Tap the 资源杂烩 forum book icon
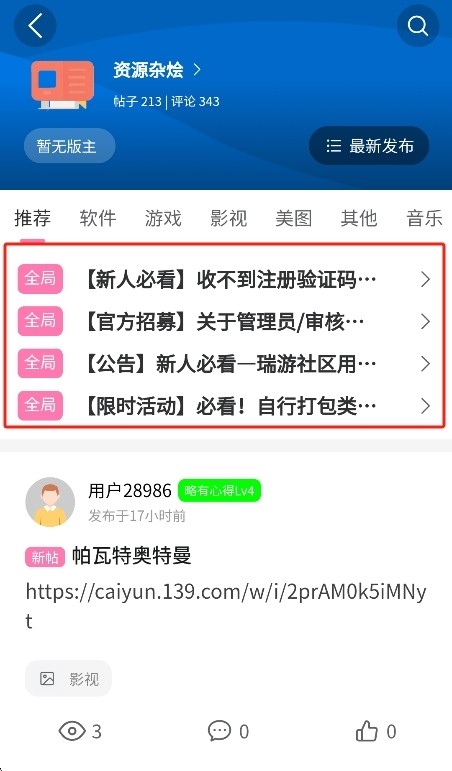The height and width of the screenshot is (771, 452). point(62,85)
